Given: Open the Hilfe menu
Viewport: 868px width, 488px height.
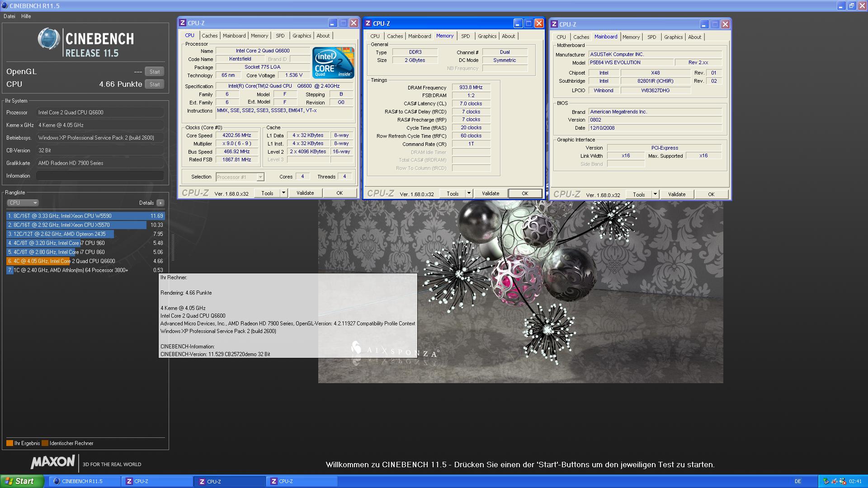Looking at the screenshot, I should [26, 16].
